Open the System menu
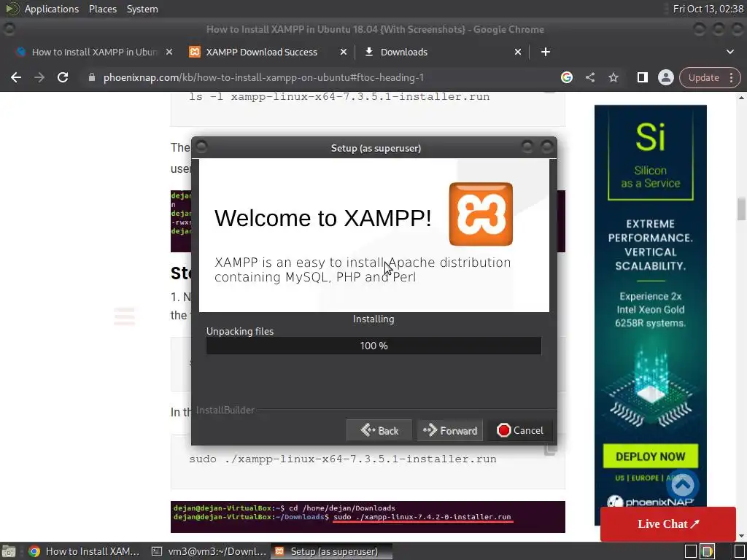Viewport: 747px width, 560px height. tap(142, 9)
